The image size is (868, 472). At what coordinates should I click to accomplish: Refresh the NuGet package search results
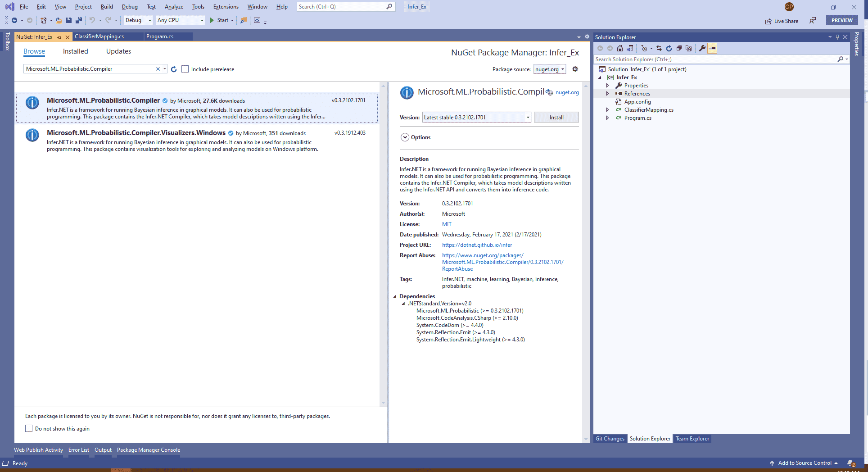pyautogui.click(x=174, y=69)
